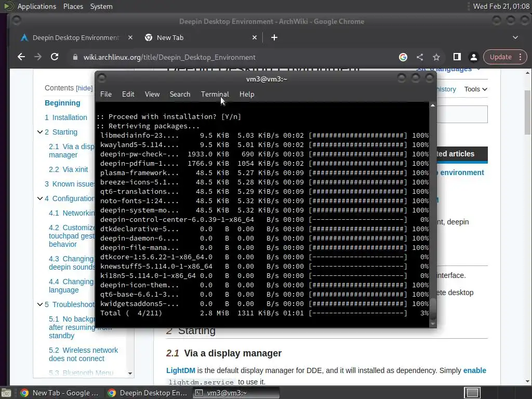Go back in Chrome with the back arrow
532x399 pixels.
coord(21,57)
